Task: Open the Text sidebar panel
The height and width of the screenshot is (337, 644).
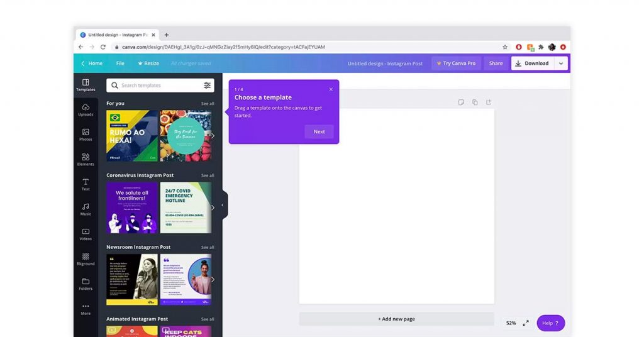Action: 86,185
